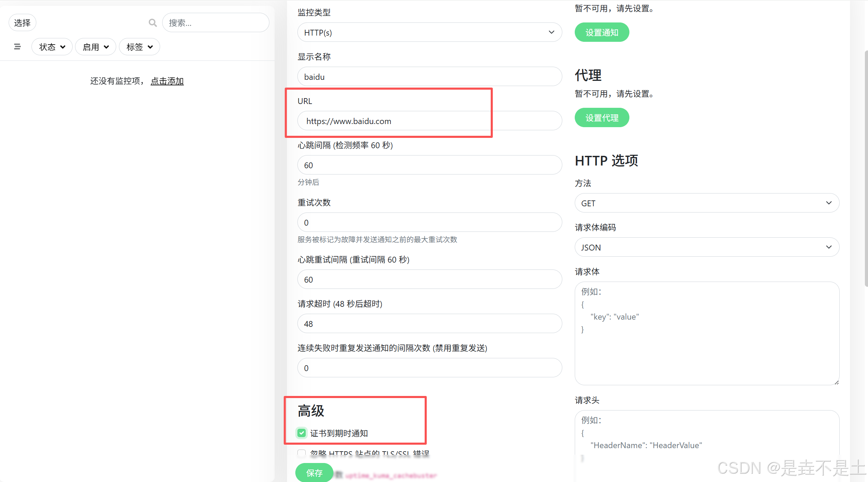The width and height of the screenshot is (868, 482).
Task: Click the 重试次数 input field
Action: point(430,223)
